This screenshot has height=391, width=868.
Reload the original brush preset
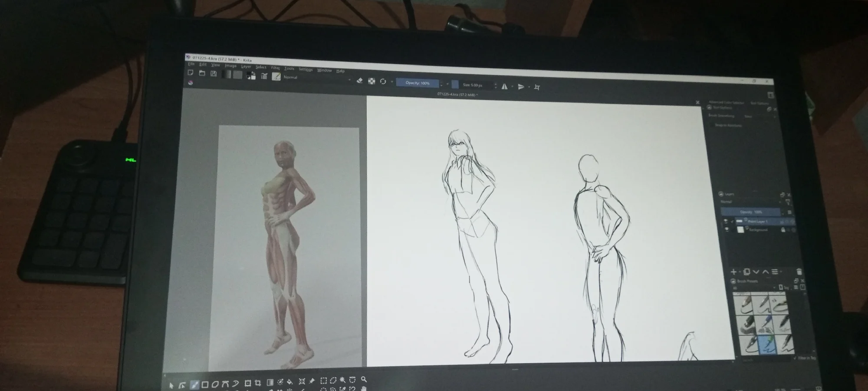tap(383, 81)
